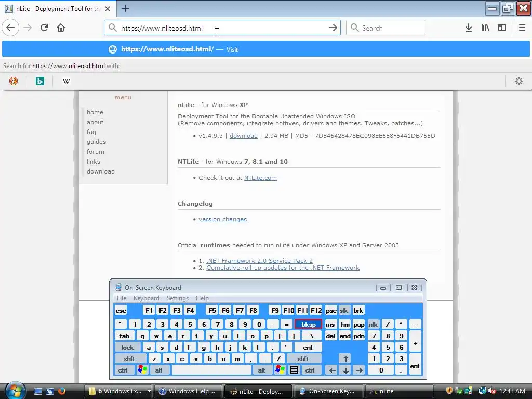Open the Library bookshelf icon
532x399 pixels.
click(485, 28)
